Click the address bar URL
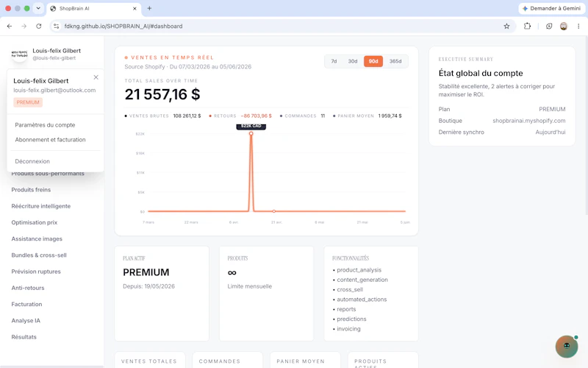Image resolution: width=588 pixels, height=368 pixels. point(123,26)
